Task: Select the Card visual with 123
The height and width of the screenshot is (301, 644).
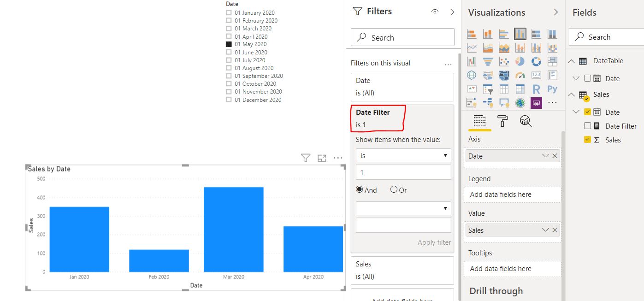Action: point(536,75)
